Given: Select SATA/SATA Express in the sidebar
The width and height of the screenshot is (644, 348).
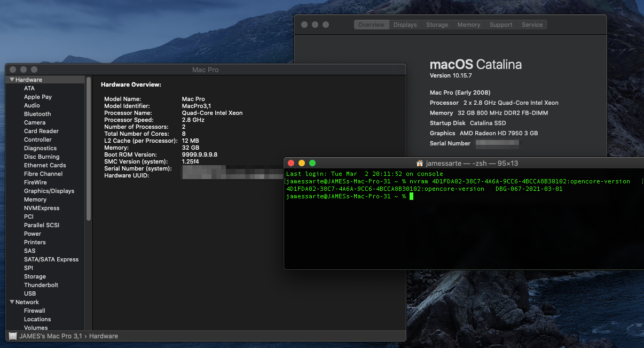Looking at the screenshot, I should tap(51, 259).
